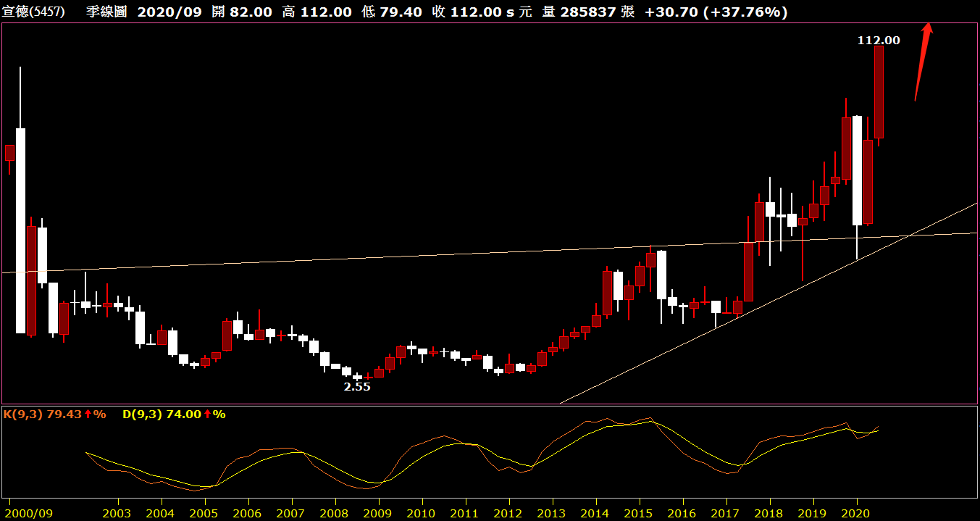Jump to 2009 on the time axis
This screenshot has height=521, width=980.
coord(378,512)
